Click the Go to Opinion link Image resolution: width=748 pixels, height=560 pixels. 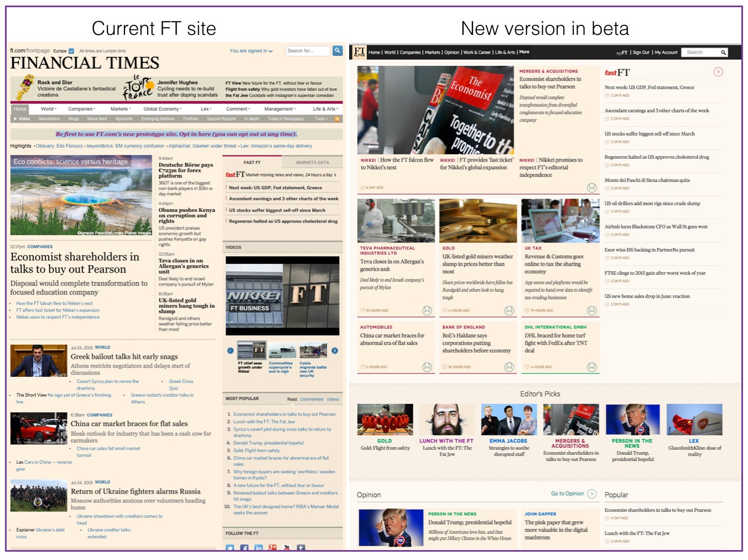pos(567,494)
